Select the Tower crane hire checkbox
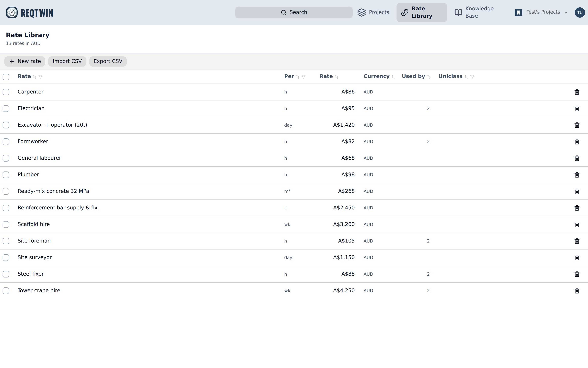Image resolution: width=588 pixels, height=368 pixels. pos(6,291)
